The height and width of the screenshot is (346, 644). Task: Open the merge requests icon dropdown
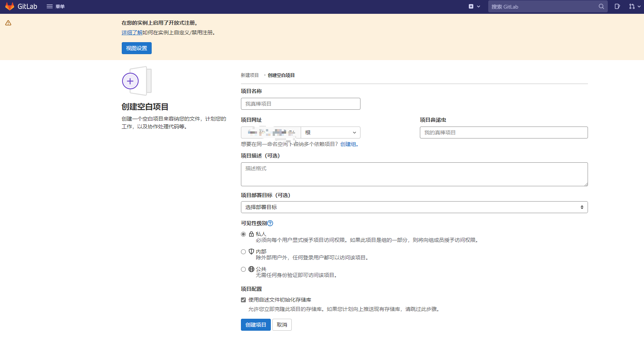coord(634,6)
